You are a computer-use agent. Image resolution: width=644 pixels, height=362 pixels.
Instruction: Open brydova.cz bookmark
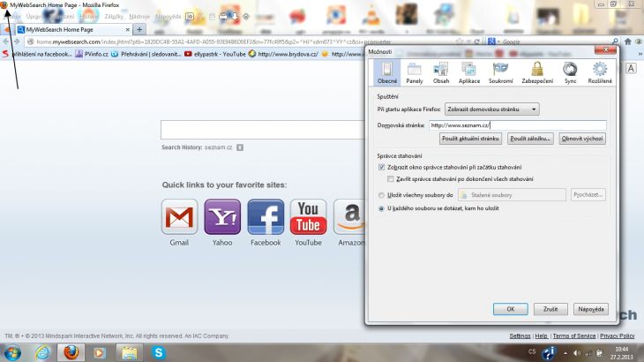(x=283, y=54)
